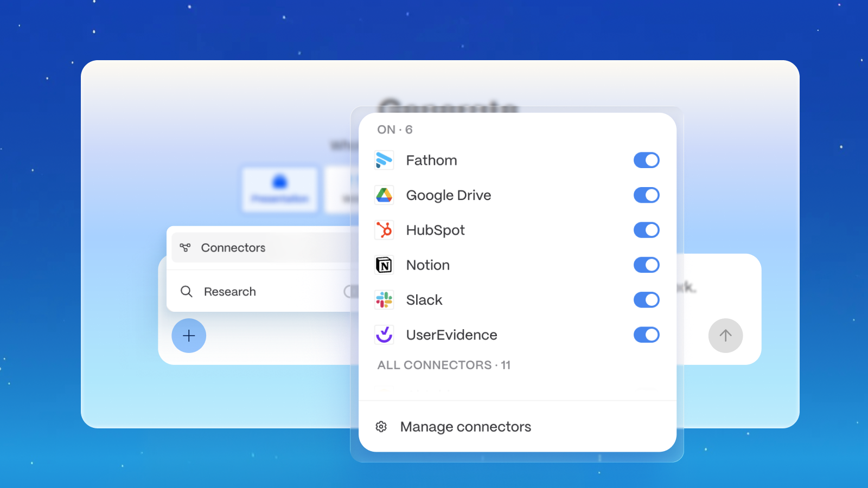Screen dimensions: 868x488
Task: Click the Connectors node icon
Action: (x=185, y=248)
